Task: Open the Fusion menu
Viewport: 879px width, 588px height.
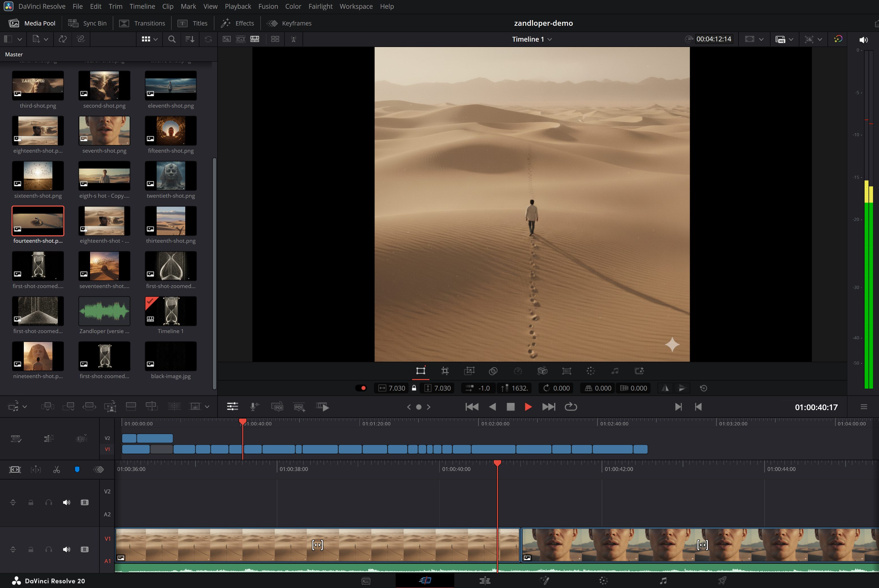Action: (x=268, y=7)
